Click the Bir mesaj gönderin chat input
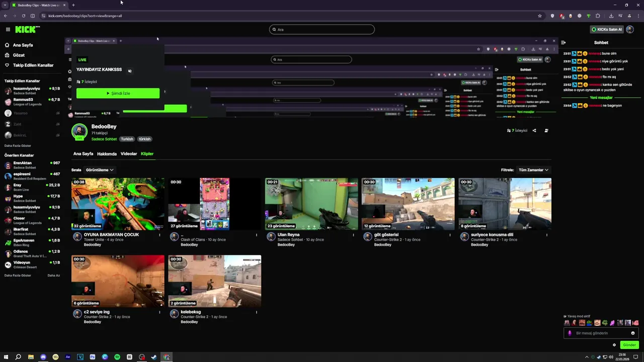The width and height of the screenshot is (644, 362). click(x=601, y=333)
